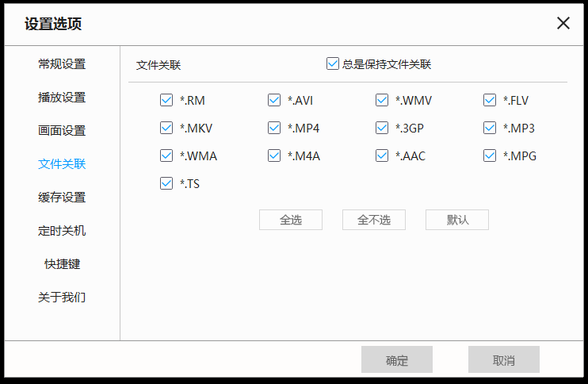
Task: Select 画面设置 in sidebar
Action: click(62, 131)
